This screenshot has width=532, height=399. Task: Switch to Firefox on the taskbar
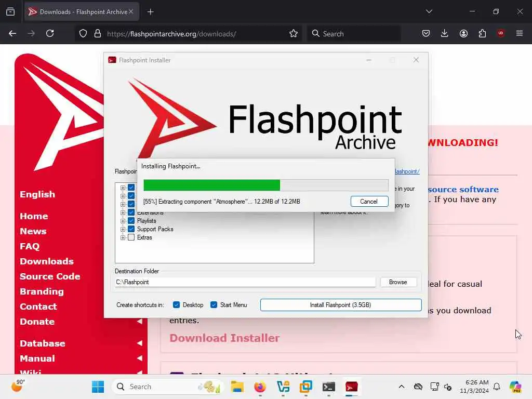260,387
